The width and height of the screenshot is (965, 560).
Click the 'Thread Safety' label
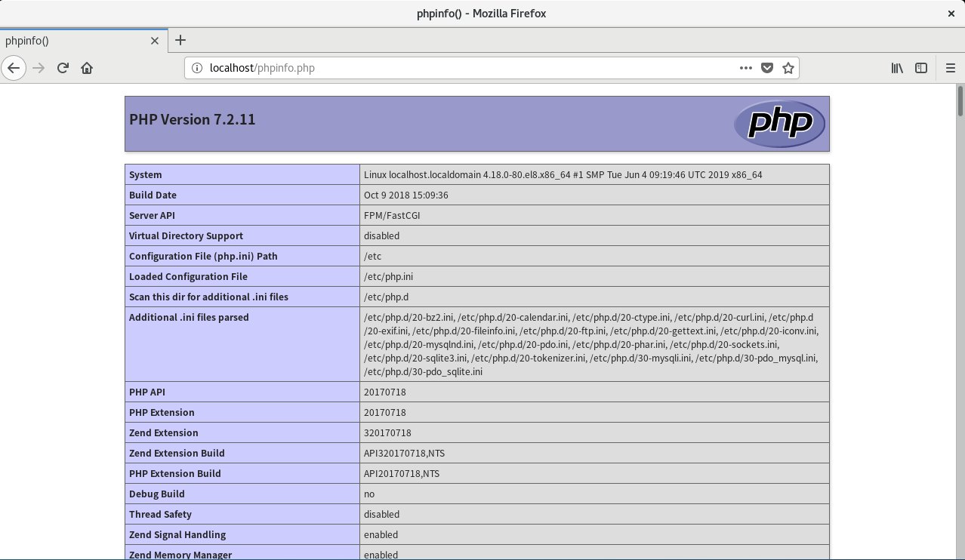click(160, 514)
